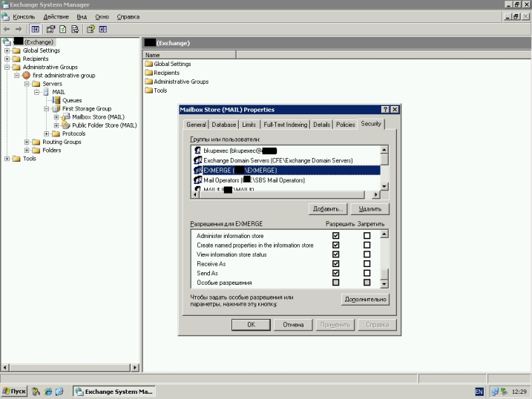Click the Forward arrow toolbar icon

coord(19,30)
